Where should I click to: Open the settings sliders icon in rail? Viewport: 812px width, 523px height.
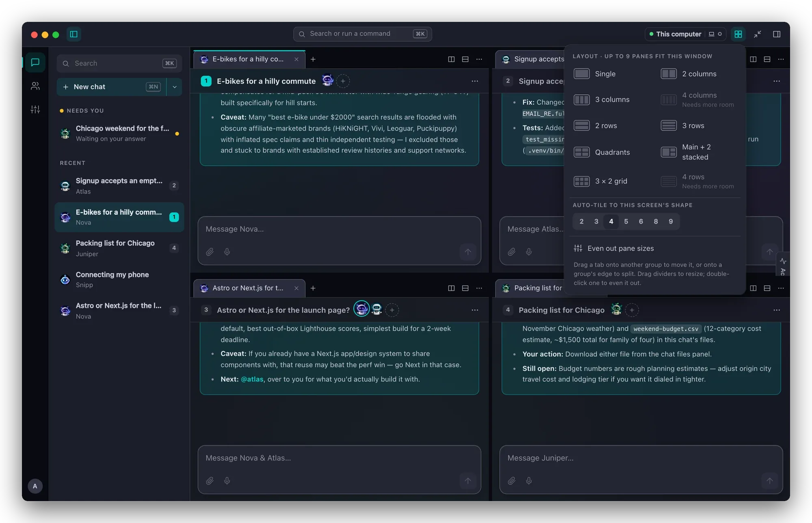point(35,110)
